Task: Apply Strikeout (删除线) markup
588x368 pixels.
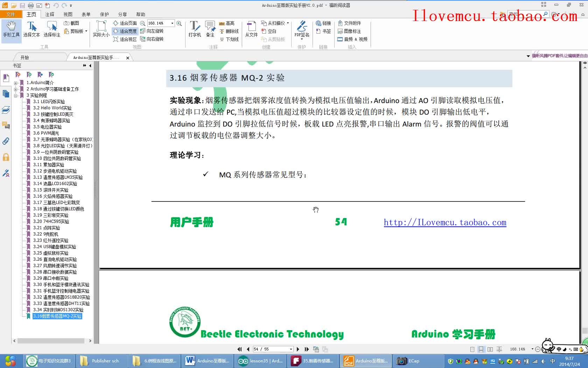Action: click(229, 31)
